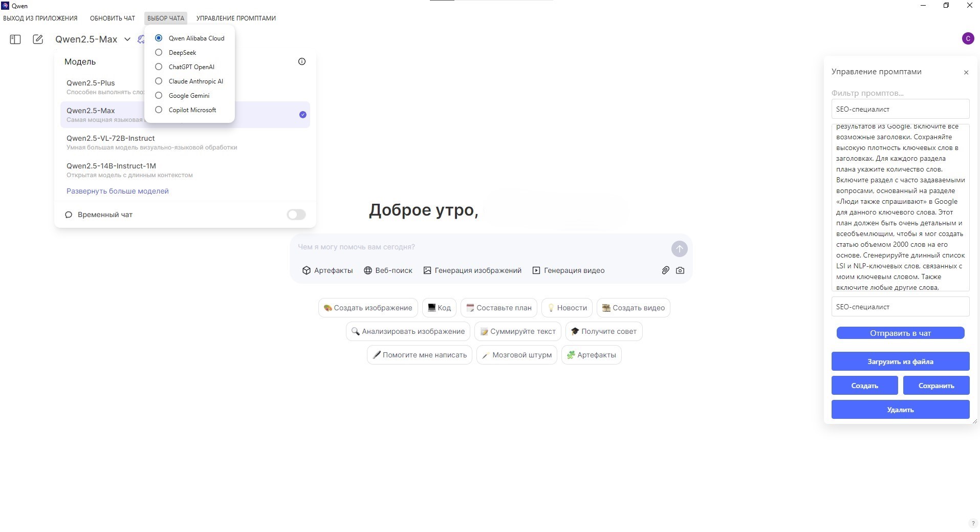The width and height of the screenshot is (980, 532).
Task: Choose the Qwen2.5-14B-Instruct-1M model
Action: tap(185, 170)
